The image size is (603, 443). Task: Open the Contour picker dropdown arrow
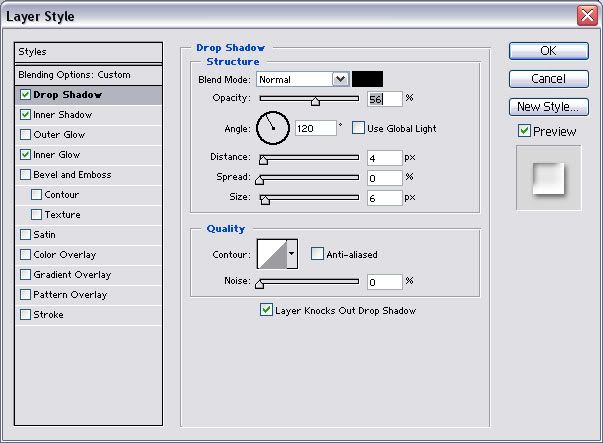292,253
